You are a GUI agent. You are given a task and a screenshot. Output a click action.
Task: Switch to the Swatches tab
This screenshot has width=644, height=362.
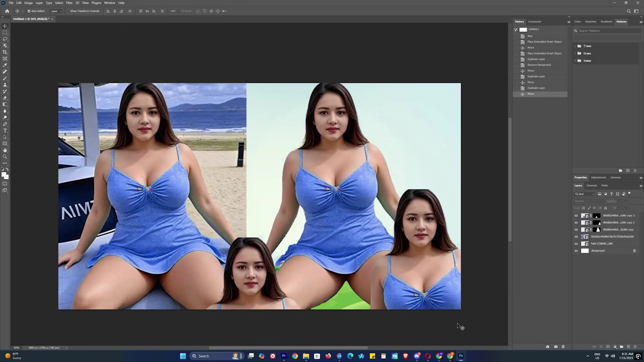click(591, 22)
